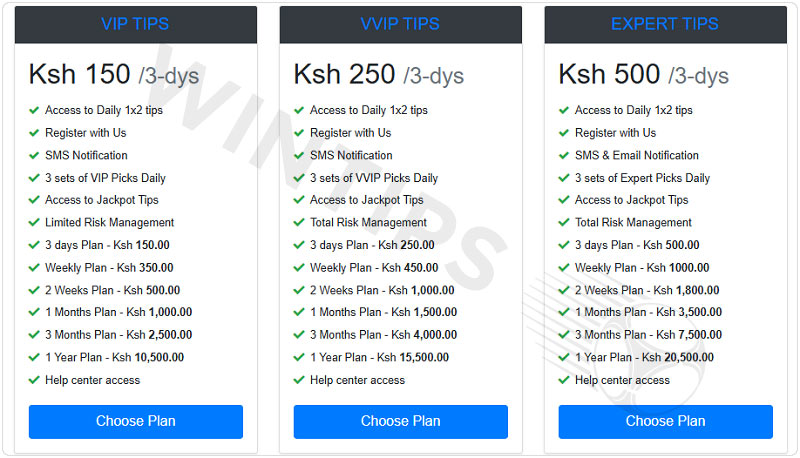Select the Ksh 150 /3-dys price heading
Screen dimensions: 800x458
tap(114, 74)
